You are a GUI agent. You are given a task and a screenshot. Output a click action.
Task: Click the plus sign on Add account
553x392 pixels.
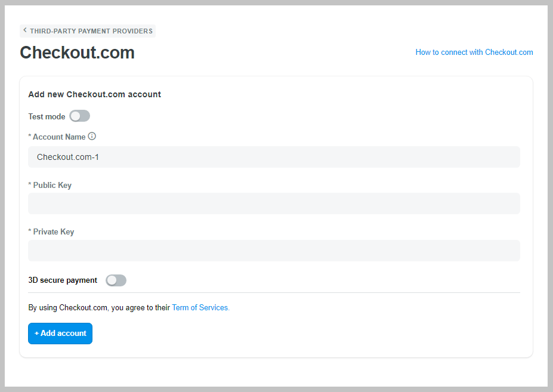(x=36, y=334)
